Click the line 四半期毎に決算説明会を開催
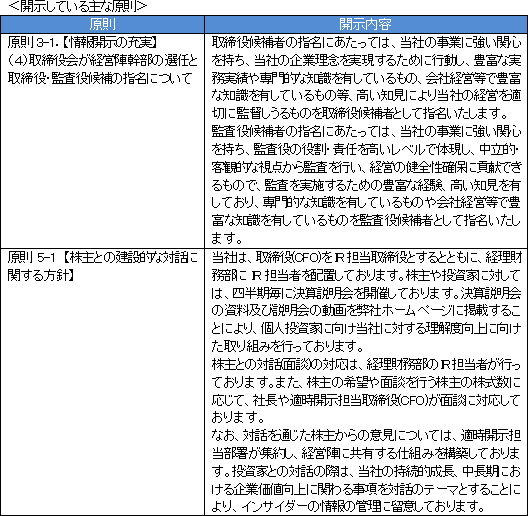Screen dimensions: 528x516 366,293
